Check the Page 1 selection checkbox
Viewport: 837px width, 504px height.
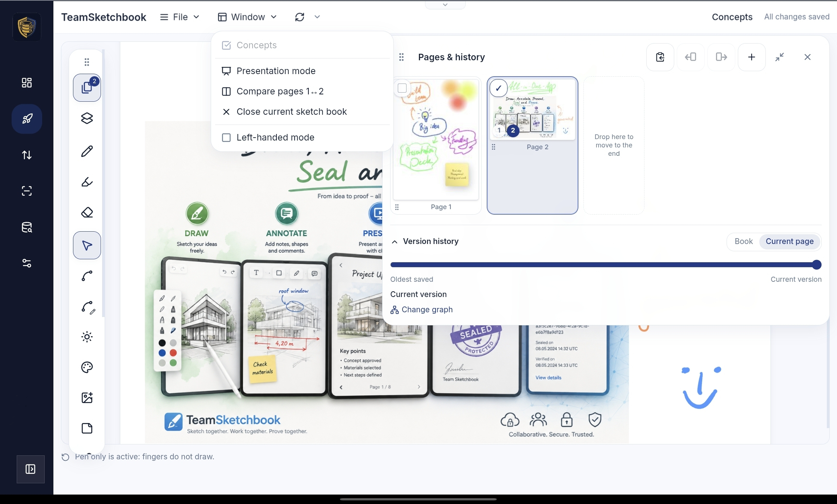pos(402,88)
